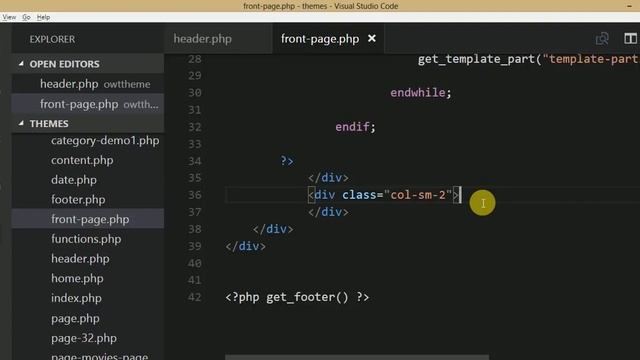The image size is (640, 360).
Task: Split the editor with the split icon
Action: pos(630,39)
